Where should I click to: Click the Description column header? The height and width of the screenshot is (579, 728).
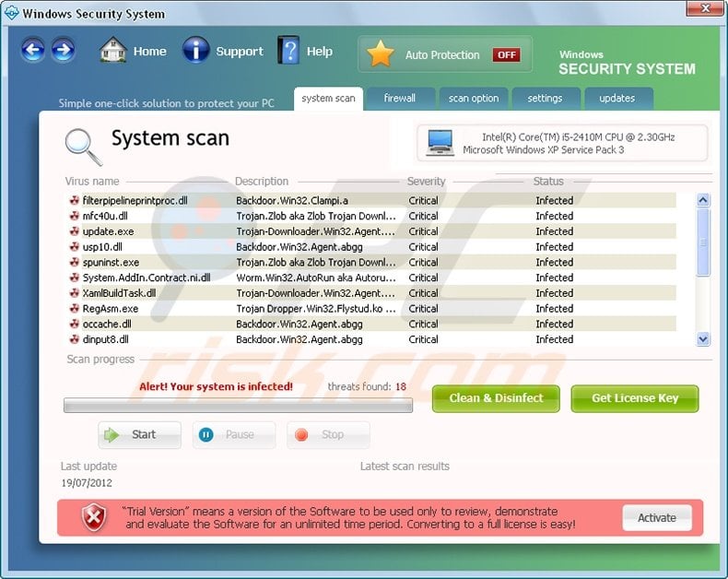pos(262,182)
